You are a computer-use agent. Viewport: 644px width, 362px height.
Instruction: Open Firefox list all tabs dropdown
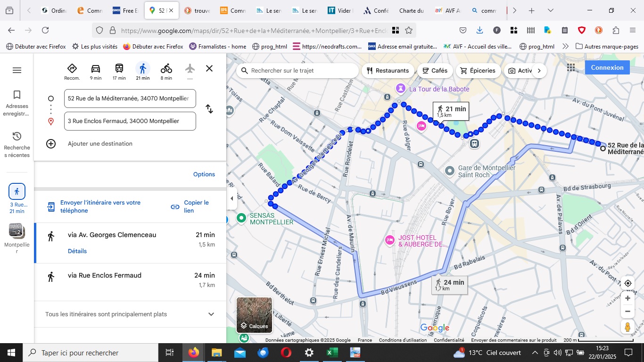point(551,10)
